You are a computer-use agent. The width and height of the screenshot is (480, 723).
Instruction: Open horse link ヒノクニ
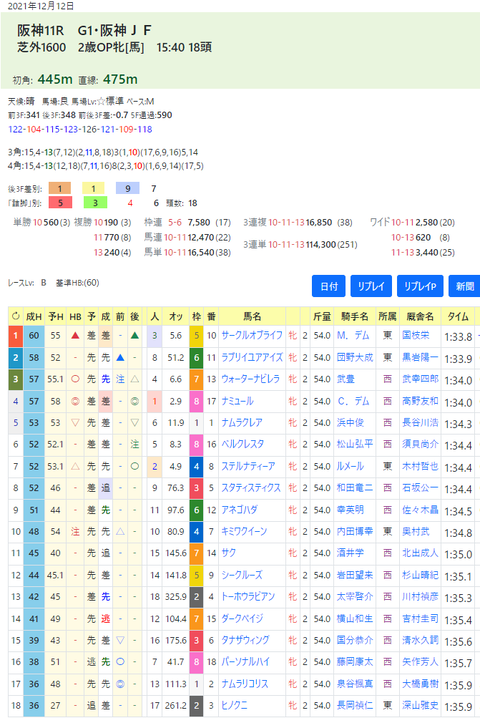(x=234, y=705)
